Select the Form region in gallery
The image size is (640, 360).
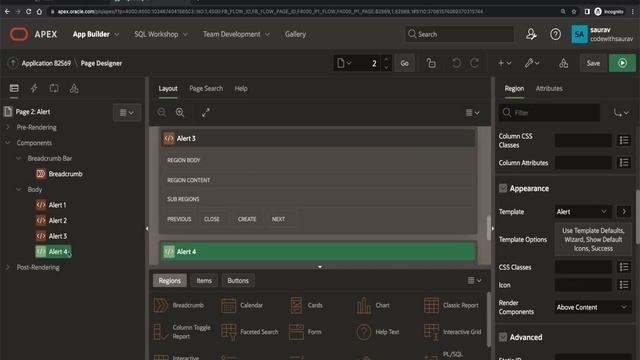point(305,332)
